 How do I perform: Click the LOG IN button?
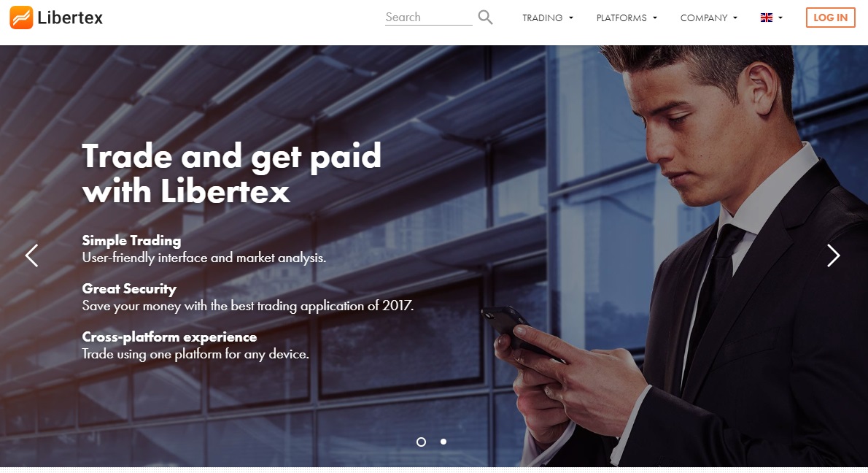pos(830,18)
